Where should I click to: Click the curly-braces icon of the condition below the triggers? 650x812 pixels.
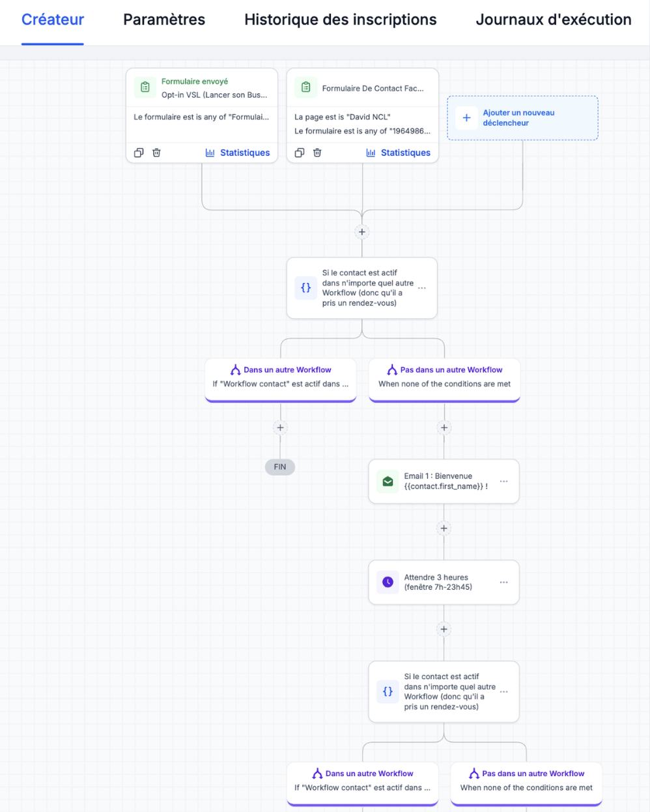click(305, 287)
